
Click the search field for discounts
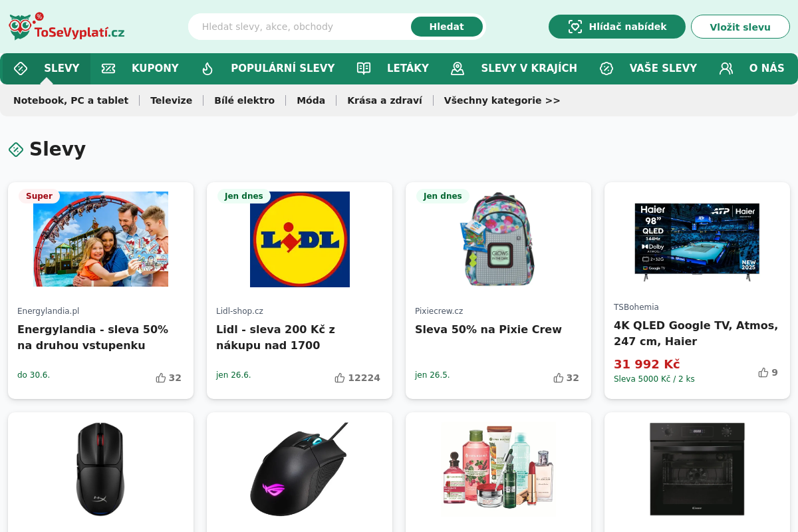click(303, 27)
